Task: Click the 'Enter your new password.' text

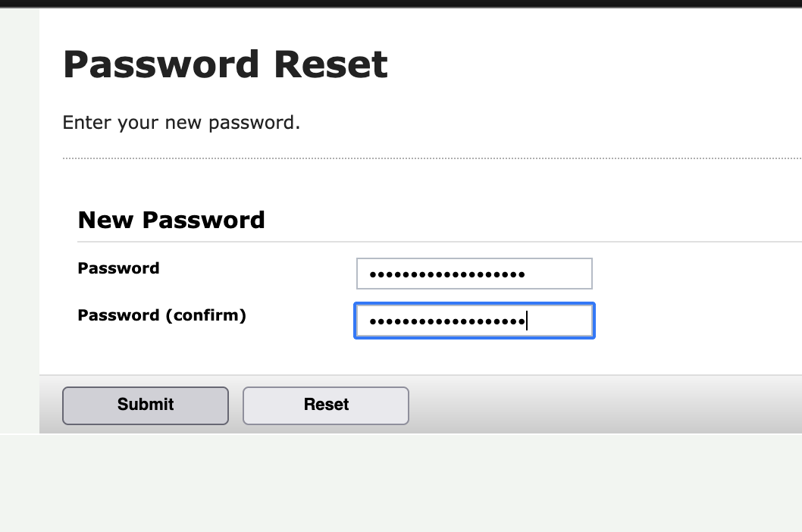Action: coord(181,123)
